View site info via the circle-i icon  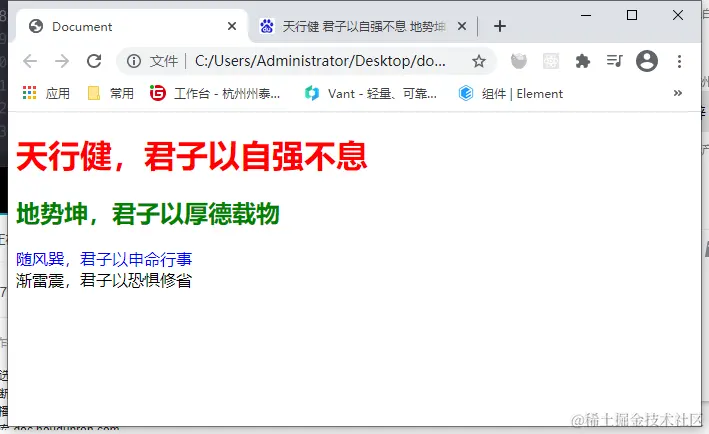[x=134, y=61]
